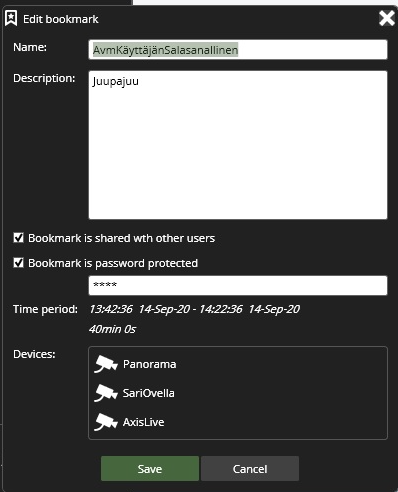
Task: Click the time period end 14:22:36
Action: 221,309
